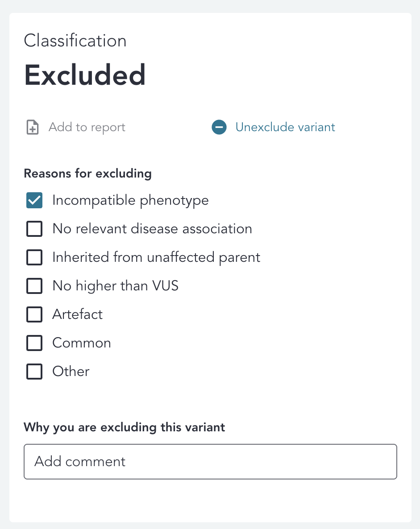Click the document-plus icon beside Add to report
420x529 pixels.
click(x=32, y=127)
